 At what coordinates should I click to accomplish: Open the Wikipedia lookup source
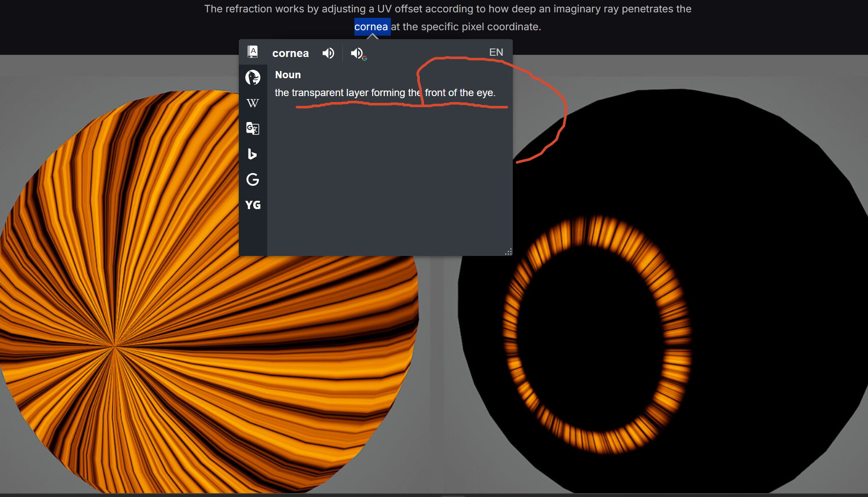253,103
